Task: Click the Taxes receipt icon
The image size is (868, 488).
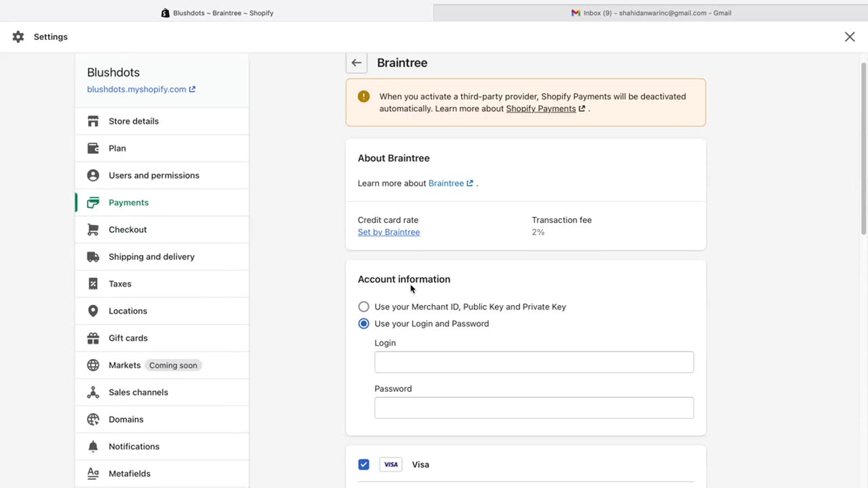Action: pyautogui.click(x=93, y=283)
